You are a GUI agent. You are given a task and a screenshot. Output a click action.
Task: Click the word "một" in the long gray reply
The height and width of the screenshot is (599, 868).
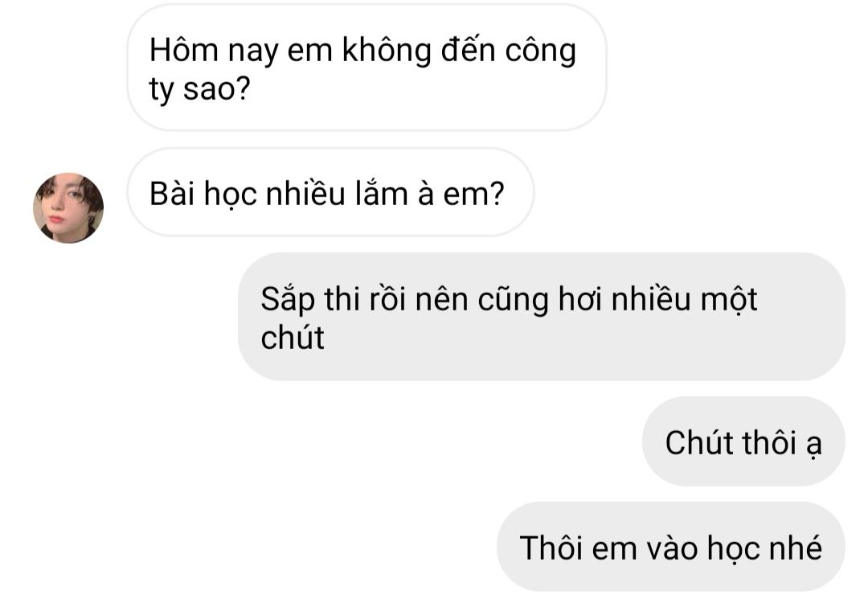(728, 300)
